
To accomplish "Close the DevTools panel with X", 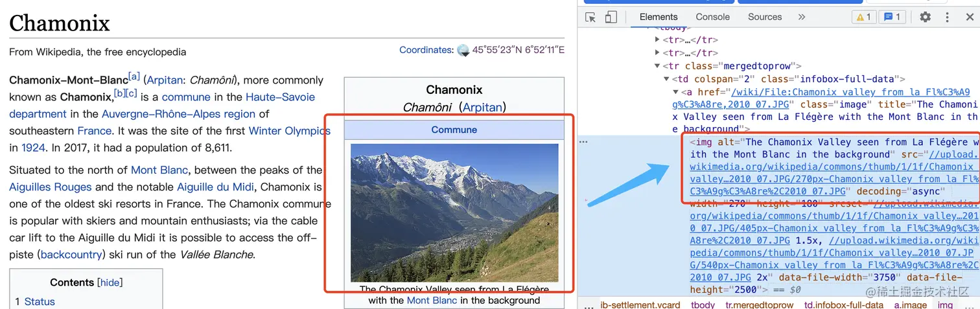I will click(x=969, y=17).
